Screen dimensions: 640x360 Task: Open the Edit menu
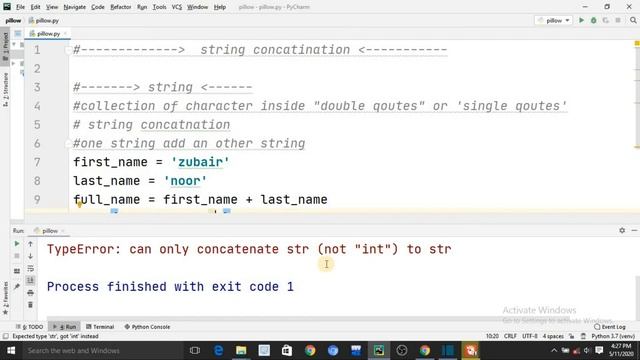point(36,7)
